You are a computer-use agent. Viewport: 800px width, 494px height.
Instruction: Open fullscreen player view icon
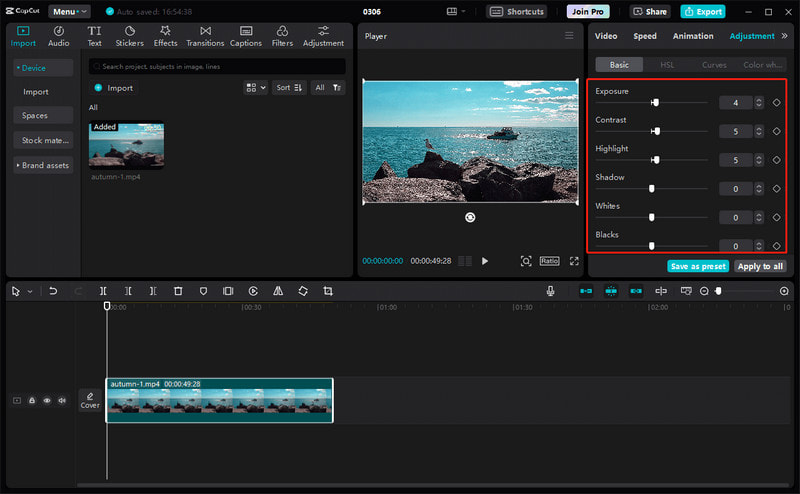[574, 261]
